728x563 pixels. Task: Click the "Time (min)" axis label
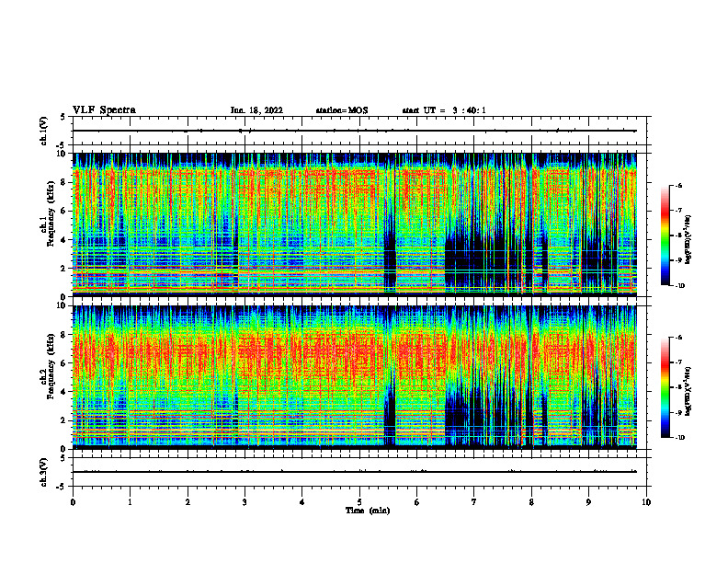tap(368, 511)
